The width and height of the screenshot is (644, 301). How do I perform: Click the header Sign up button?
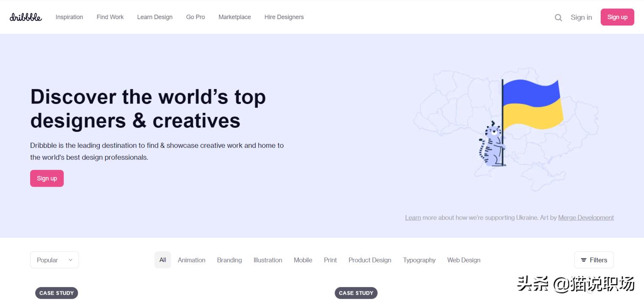(617, 17)
